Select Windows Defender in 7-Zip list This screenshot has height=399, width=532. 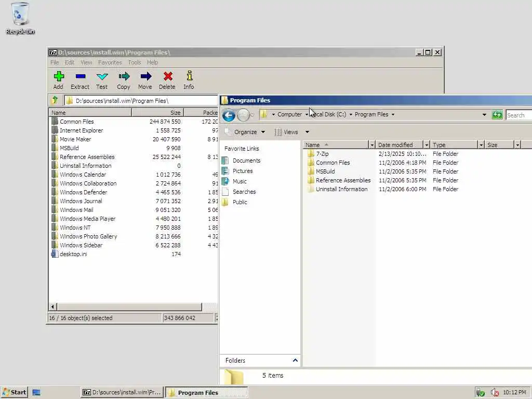[x=84, y=192]
